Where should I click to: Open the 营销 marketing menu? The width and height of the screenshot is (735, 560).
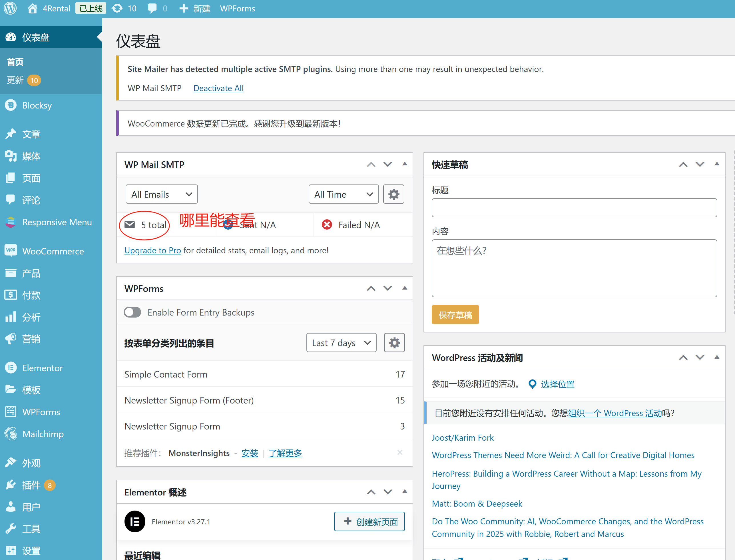pos(51,339)
